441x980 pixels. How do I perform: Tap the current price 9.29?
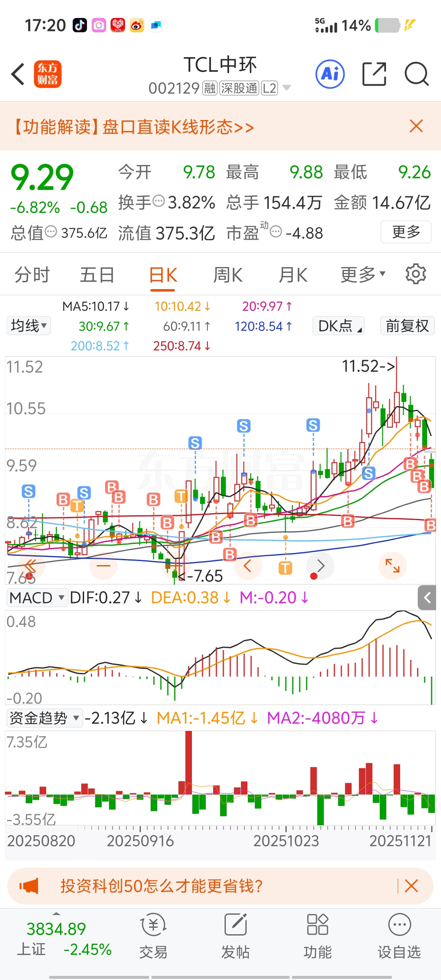42,177
